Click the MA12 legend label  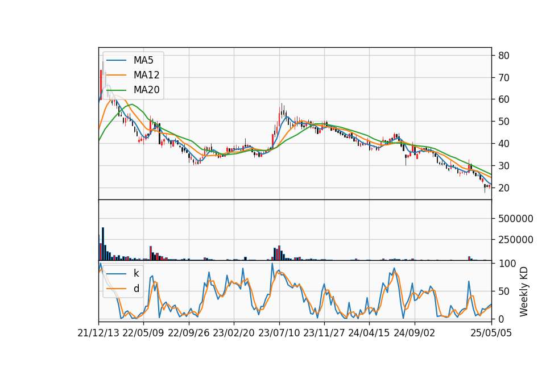pyautogui.click(x=146, y=75)
